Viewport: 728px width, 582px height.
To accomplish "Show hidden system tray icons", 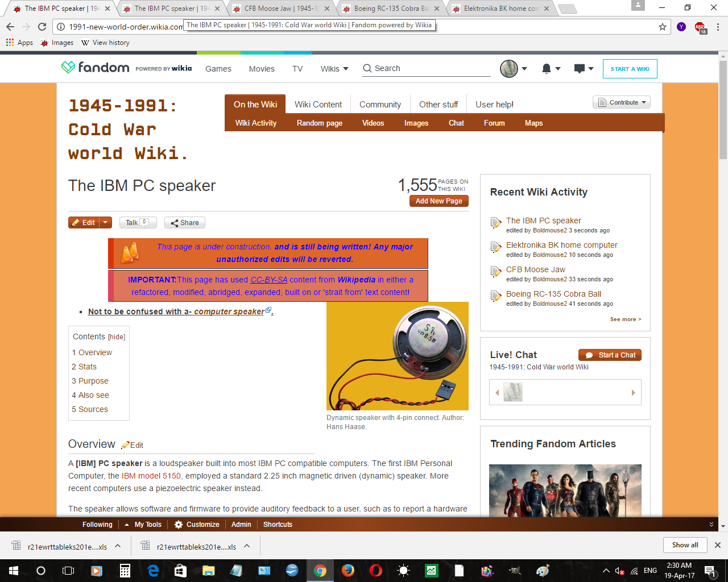I will tap(606, 571).
